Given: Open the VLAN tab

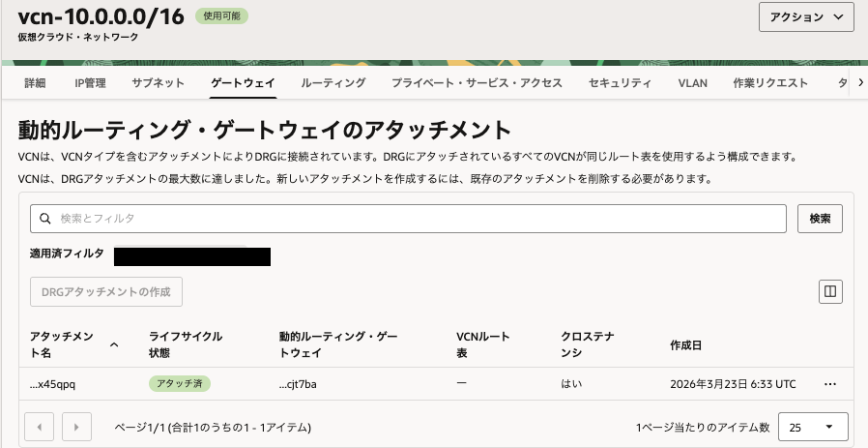Looking at the screenshot, I should pyautogui.click(x=692, y=83).
